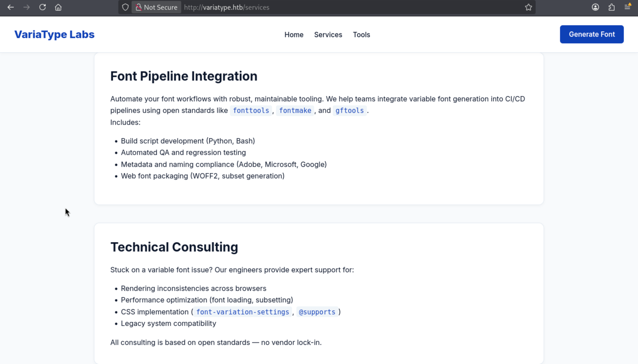Screen dimensions: 638x364
Task: Click the font-variation-settings code label
Action: pos(242,312)
